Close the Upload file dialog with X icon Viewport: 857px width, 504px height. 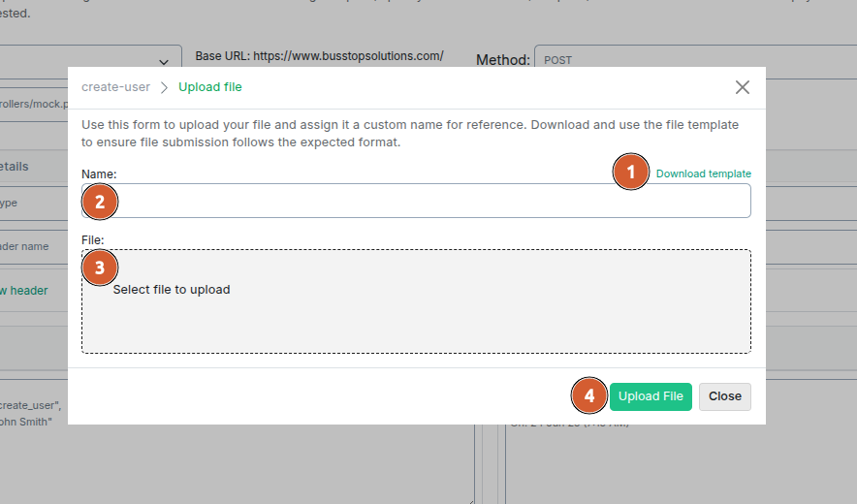pyautogui.click(x=743, y=87)
